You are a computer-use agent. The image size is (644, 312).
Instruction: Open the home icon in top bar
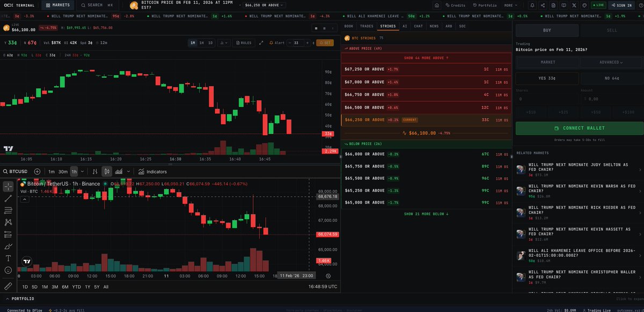click(437, 5)
